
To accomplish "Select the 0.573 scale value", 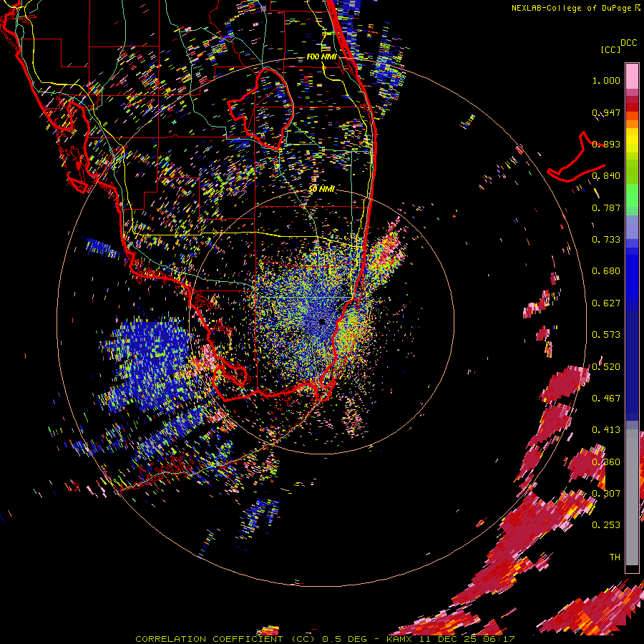I will pos(606,335).
